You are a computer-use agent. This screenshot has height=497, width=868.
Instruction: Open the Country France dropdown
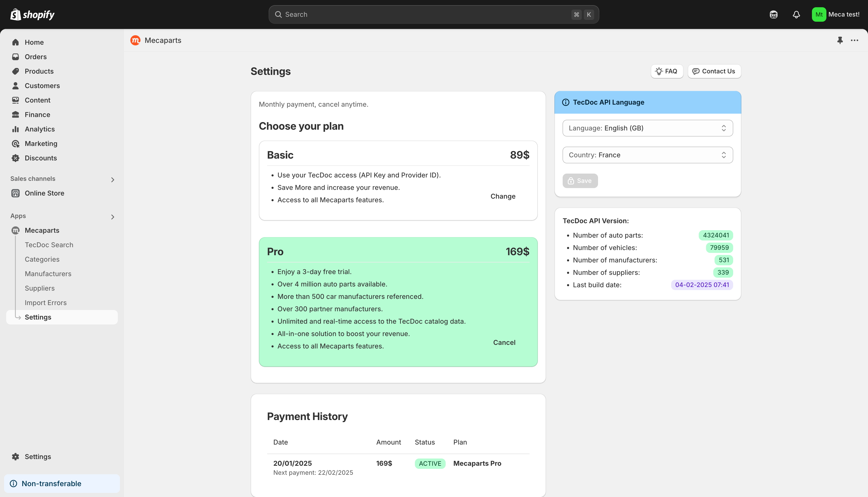pos(647,155)
